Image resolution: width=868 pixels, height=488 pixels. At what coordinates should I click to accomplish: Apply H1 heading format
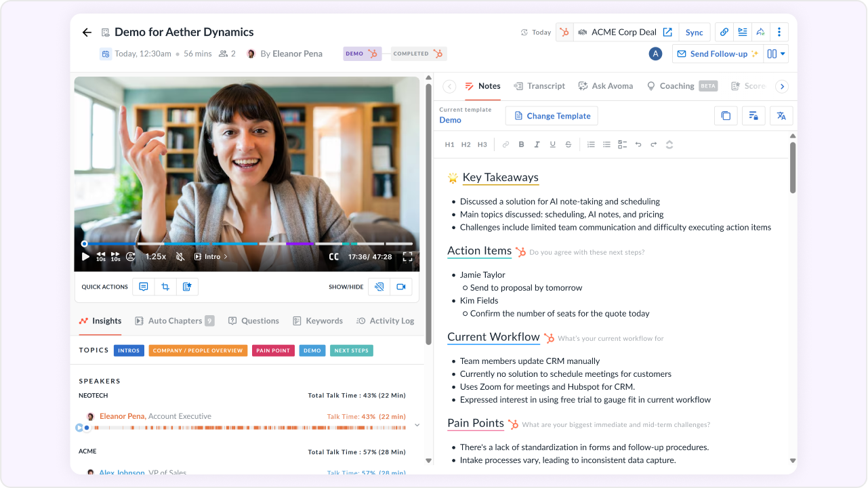[449, 144]
